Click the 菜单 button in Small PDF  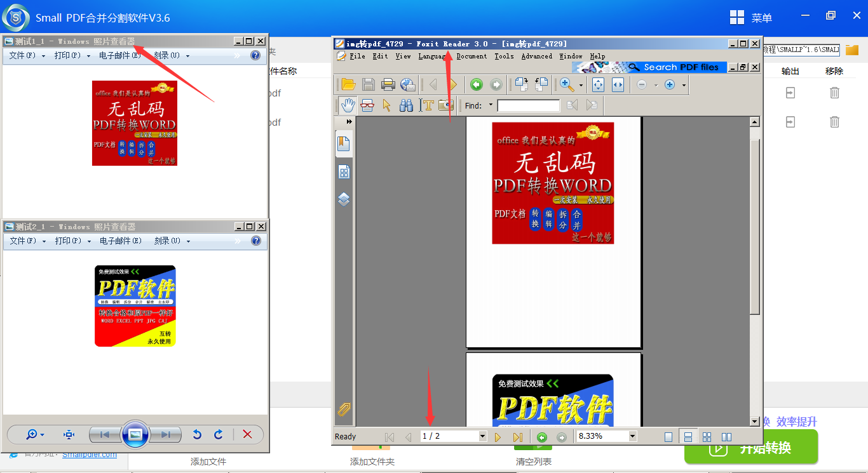coord(751,18)
